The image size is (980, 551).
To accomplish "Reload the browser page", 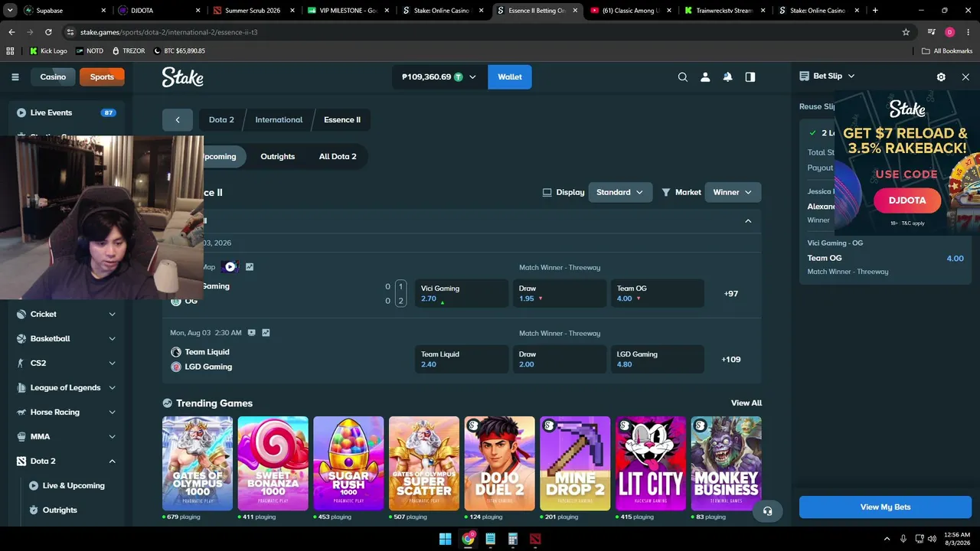I will pos(48,32).
